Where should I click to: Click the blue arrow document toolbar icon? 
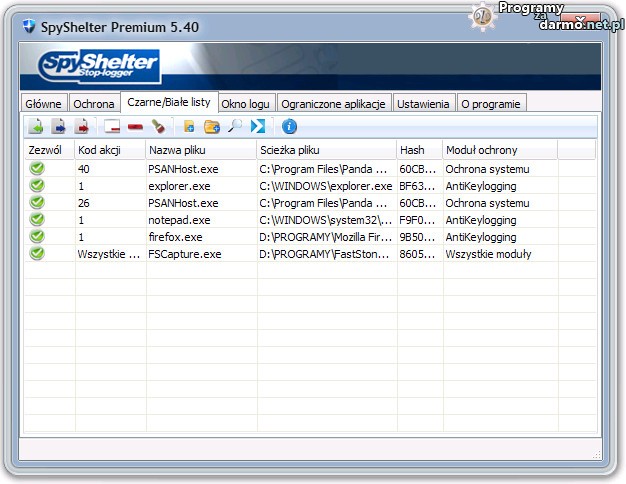[59, 127]
